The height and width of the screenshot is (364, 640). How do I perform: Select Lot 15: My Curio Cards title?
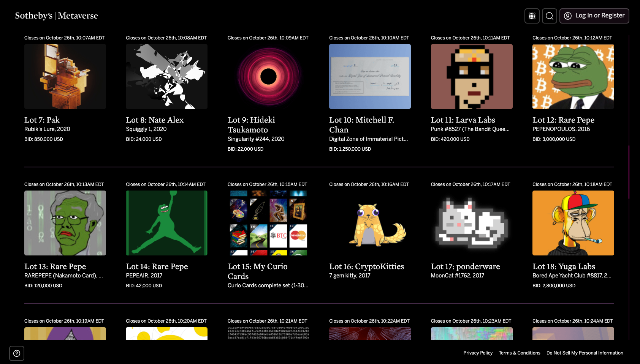tap(258, 271)
